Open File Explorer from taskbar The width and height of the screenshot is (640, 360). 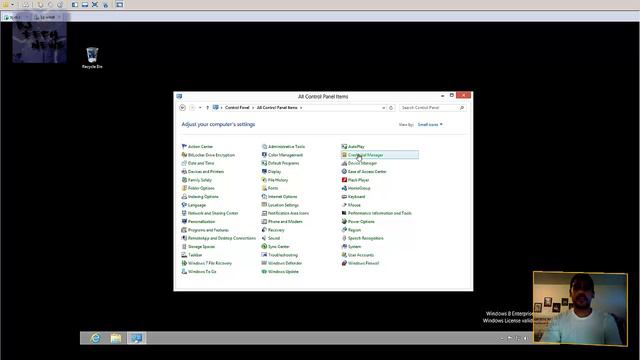[x=116, y=338]
